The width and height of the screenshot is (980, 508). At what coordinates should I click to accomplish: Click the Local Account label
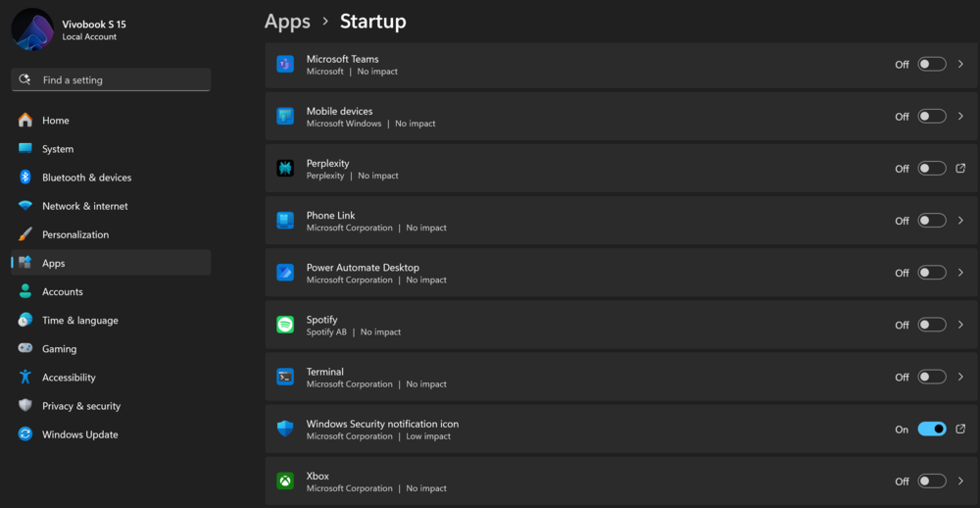[89, 37]
